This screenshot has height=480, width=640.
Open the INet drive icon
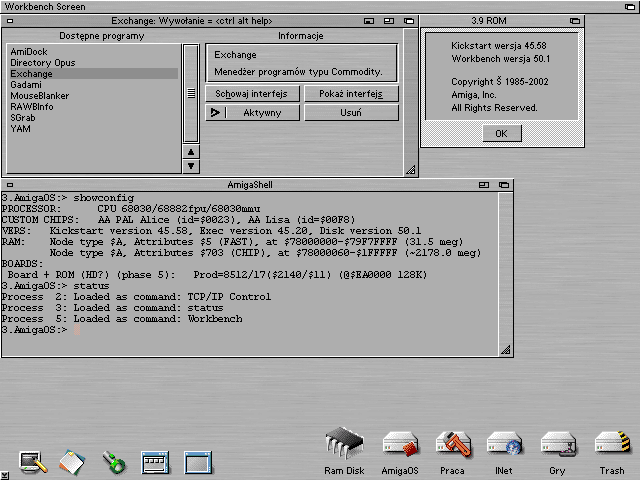[x=504, y=445]
